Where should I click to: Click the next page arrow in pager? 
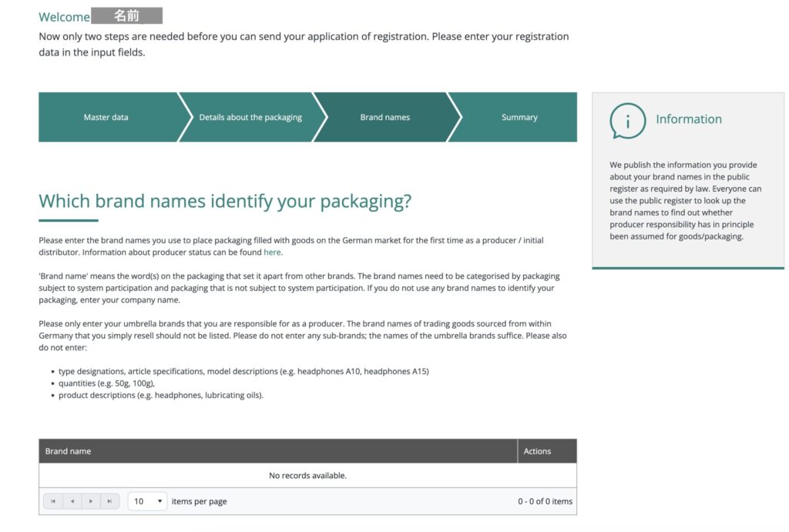(x=91, y=501)
